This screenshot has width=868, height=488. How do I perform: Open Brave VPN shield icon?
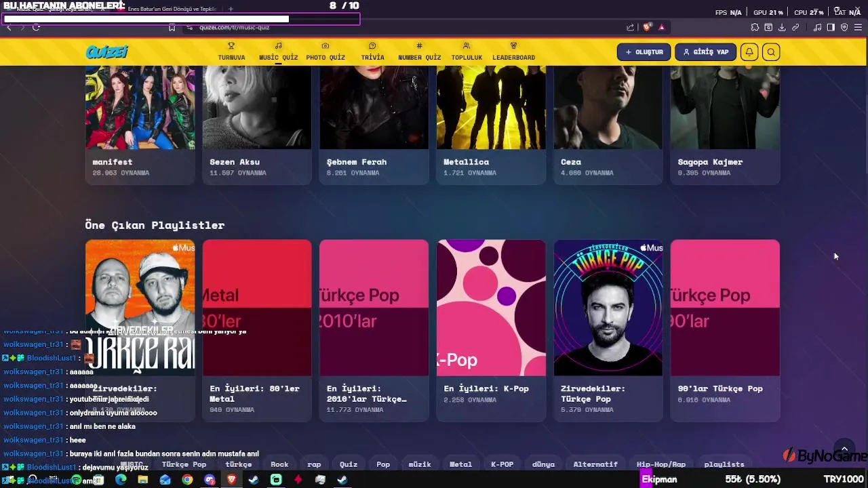click(x=844, y=27)
